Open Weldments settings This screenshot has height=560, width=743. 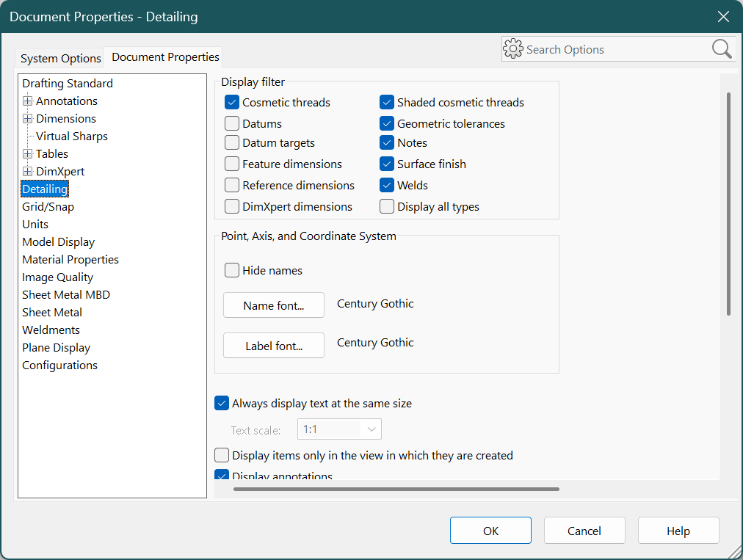[x=51, y=330]
